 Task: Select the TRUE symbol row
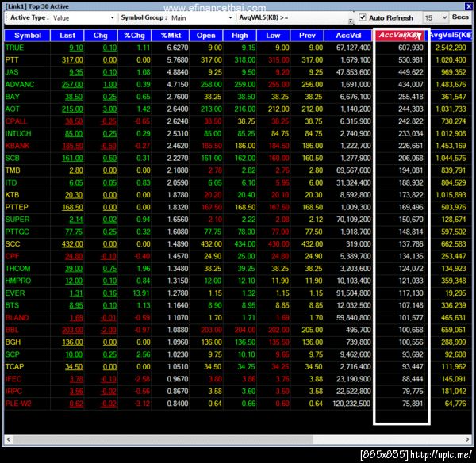pyautogui.click(x=238, y=48)
